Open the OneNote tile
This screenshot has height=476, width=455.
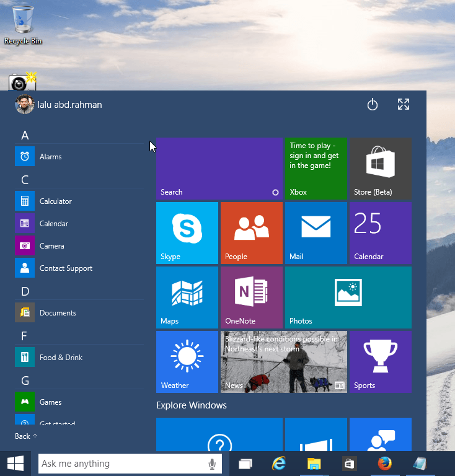[252, 297]
